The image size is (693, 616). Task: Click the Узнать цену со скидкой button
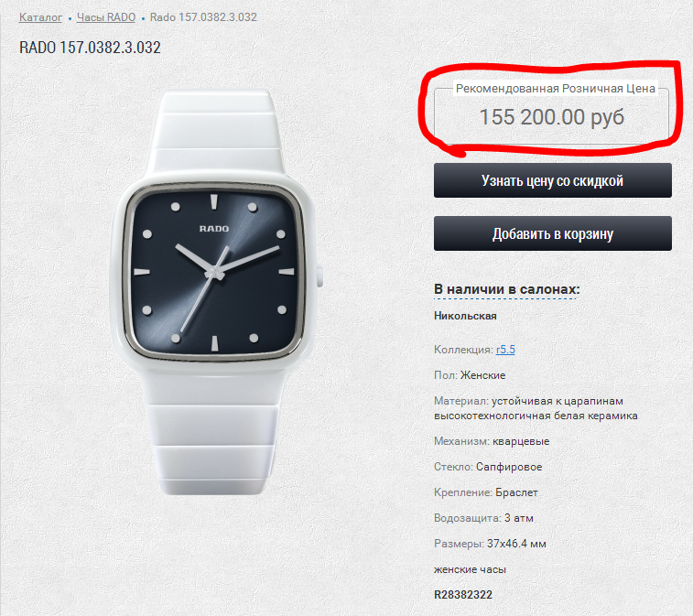[x=552, y=180]
